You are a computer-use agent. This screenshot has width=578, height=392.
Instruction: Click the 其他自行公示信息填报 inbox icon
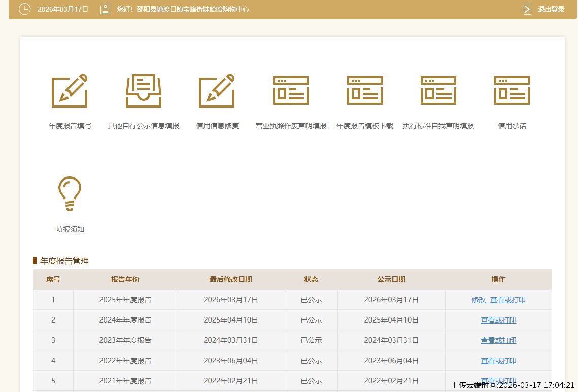coord(144,91)
